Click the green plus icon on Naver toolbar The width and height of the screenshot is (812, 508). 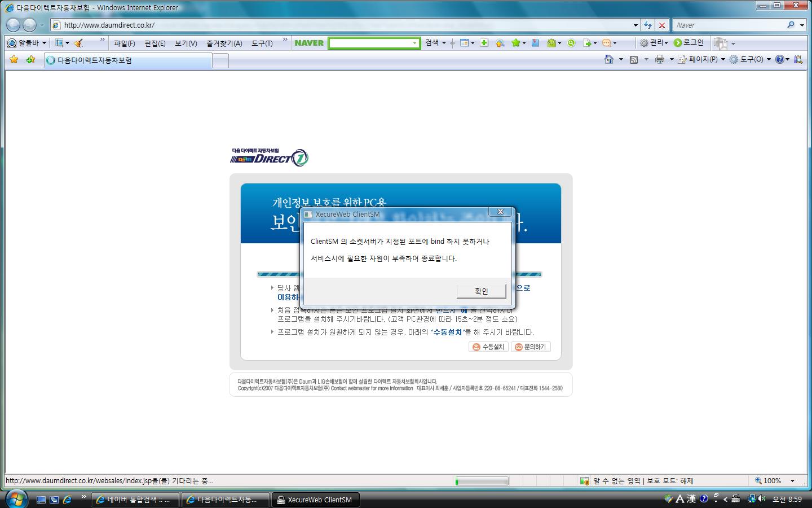tap(484, 43)
